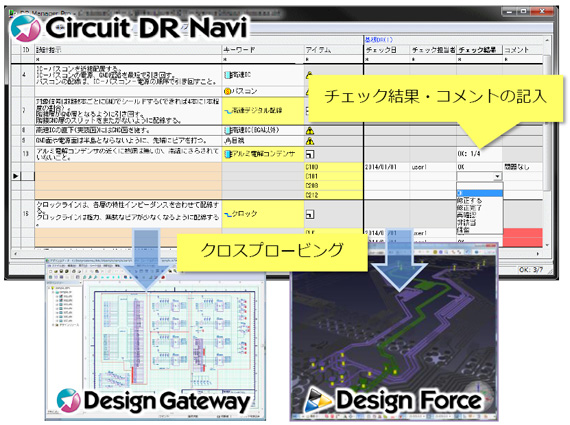Click the コメント column header
The image size is (570, 425).
coord(522,50)
